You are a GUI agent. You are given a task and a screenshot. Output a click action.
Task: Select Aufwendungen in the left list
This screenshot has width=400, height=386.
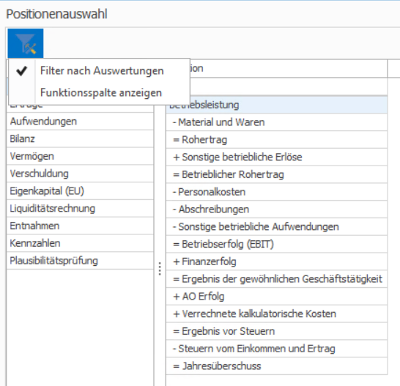pyautogui.click(x=80, y=121)
